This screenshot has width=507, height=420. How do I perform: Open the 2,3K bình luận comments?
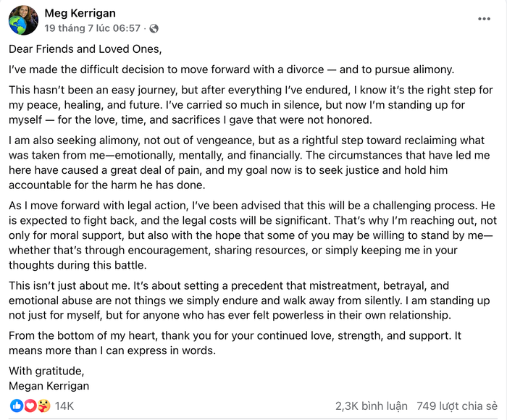pyautogui.click(x=371, y=406)
